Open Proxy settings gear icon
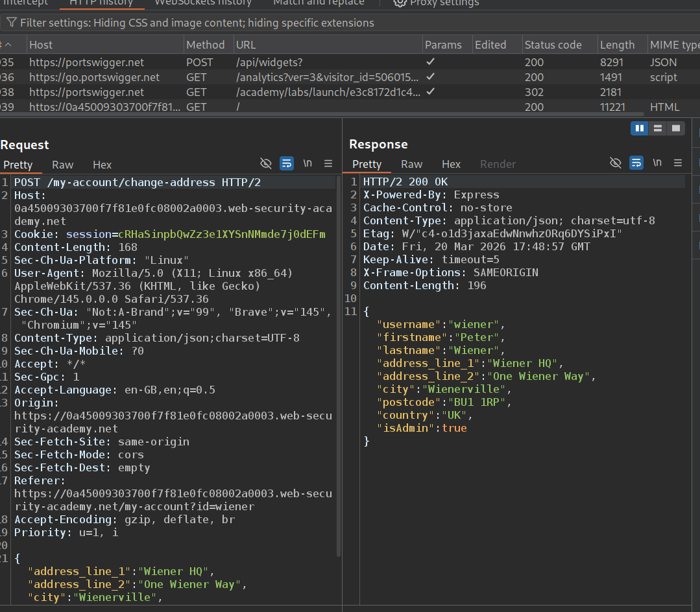 pos(400,3)
